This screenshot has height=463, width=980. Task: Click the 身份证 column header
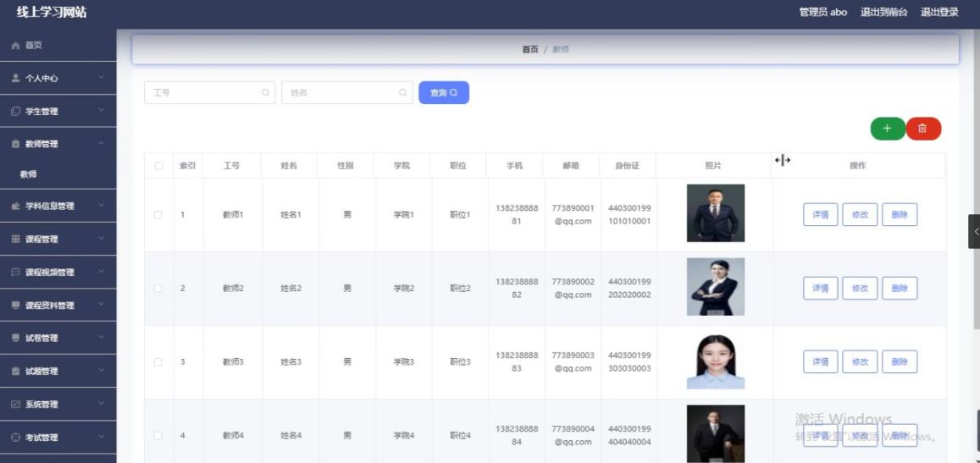[627, 166]
